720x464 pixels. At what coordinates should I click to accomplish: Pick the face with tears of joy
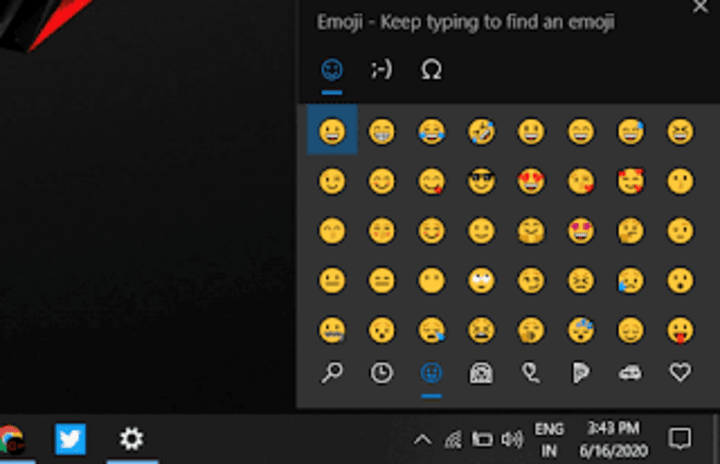[431, 131]
